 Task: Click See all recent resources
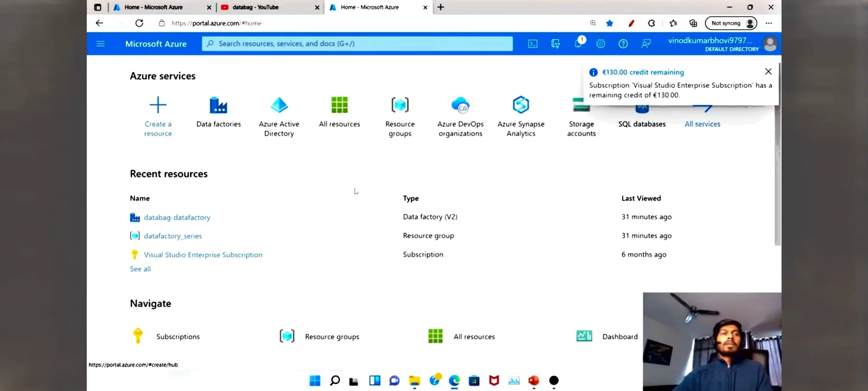click(x=140, y=269)
